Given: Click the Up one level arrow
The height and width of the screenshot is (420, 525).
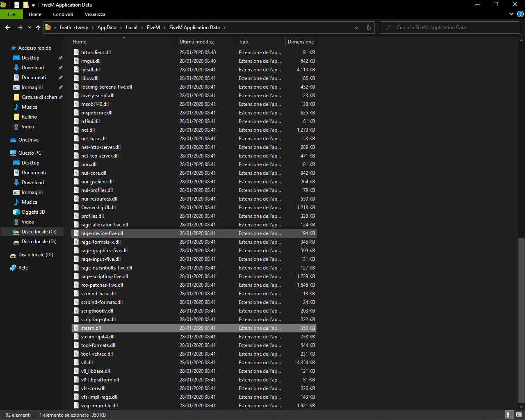Looking at the screenshot, I should (x=38, y=27).
